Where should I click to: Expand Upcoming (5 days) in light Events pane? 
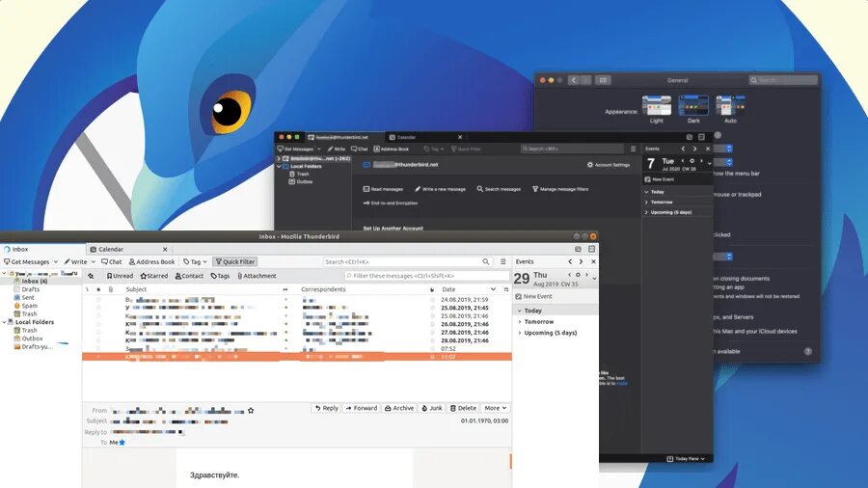(x=519, y=333)
